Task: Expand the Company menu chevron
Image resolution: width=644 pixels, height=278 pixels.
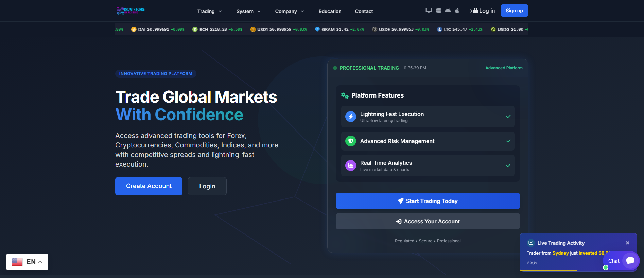Action: tap(302, 11)
